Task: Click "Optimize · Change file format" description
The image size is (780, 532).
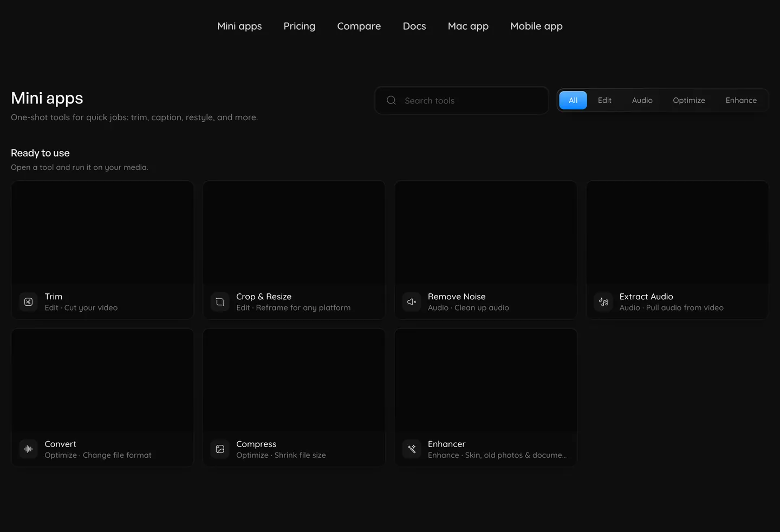Action: click(98, 455)
